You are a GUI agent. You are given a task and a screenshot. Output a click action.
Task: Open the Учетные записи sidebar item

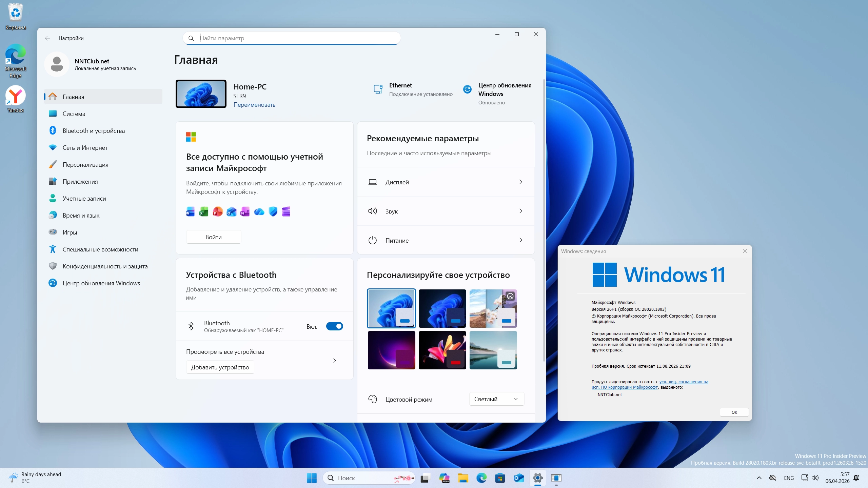point(84,198)
